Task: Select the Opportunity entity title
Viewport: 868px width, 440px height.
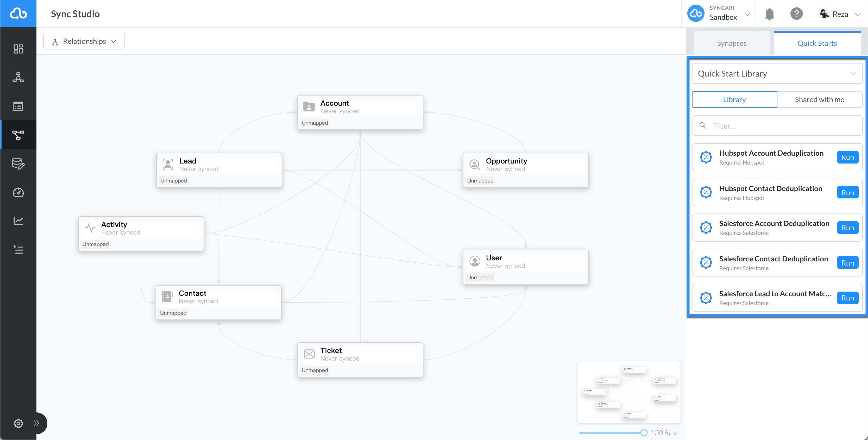Action: coord(506,161)
